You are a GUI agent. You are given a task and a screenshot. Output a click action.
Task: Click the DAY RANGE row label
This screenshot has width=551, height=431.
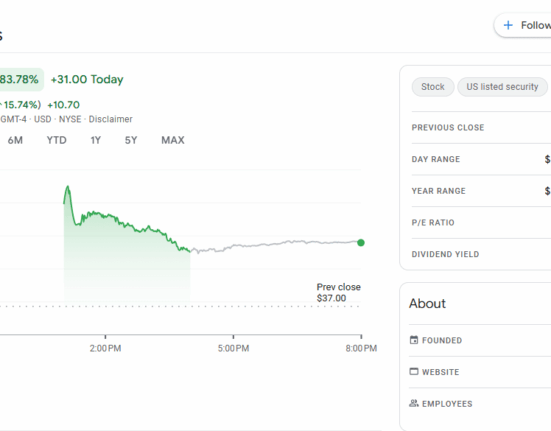click(x=436, y=159)
